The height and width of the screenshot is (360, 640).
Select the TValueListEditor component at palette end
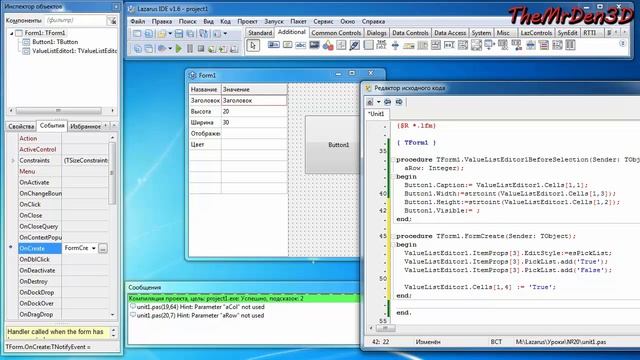570,44
